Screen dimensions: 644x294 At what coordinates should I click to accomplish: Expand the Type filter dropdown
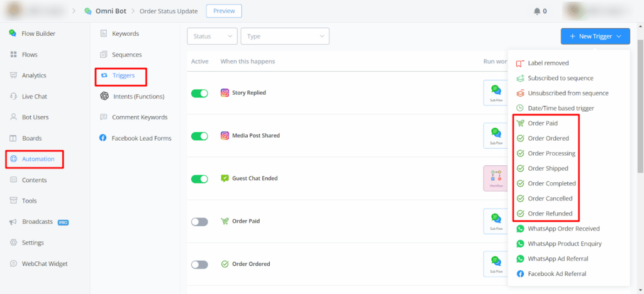pyautogui.click(x=285, y=36)
